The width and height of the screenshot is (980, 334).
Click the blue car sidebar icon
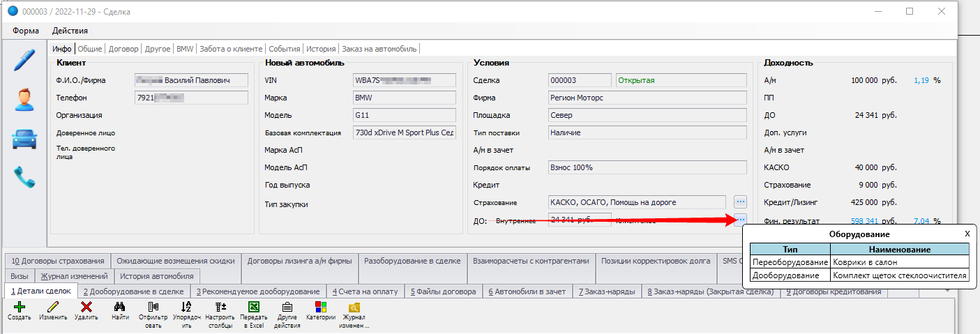coord(24,139)
